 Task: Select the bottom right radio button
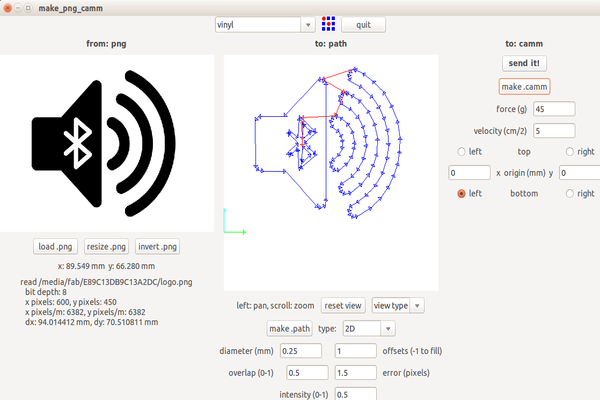pyautogui.click(x=570, y=194)
